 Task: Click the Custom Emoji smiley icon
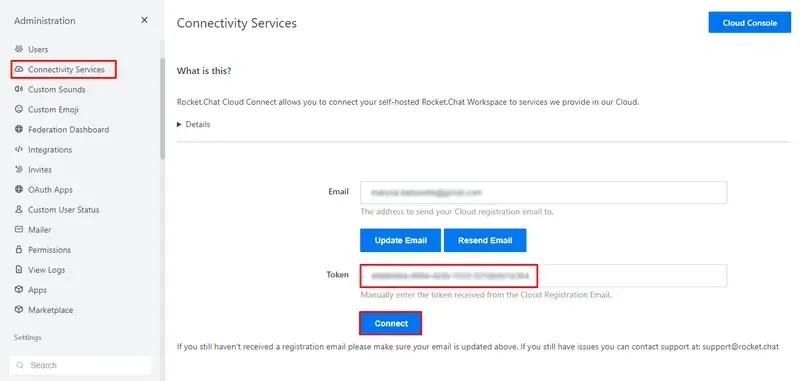[19, 109]
